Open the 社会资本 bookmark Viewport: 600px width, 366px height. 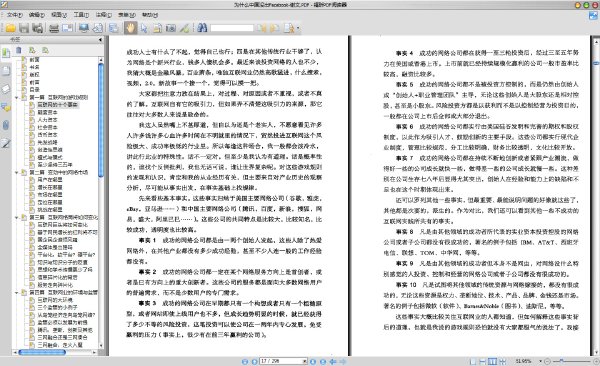pos(47,127)
